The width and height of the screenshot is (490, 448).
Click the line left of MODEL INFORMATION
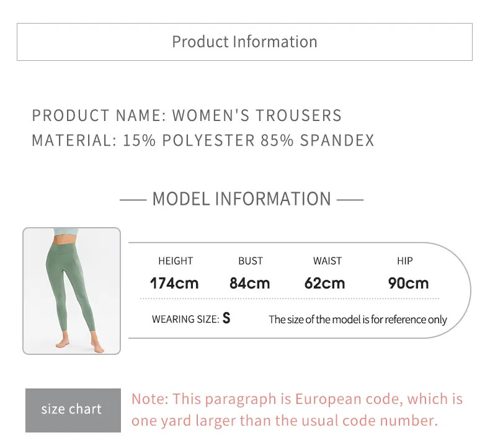point(133,199)
